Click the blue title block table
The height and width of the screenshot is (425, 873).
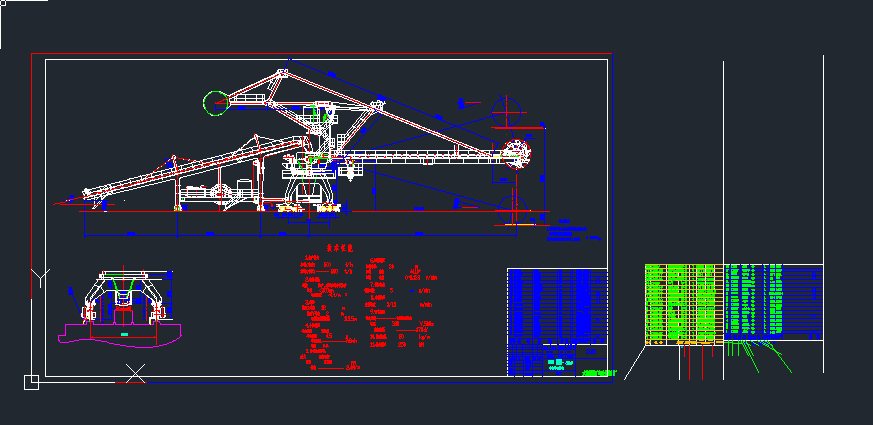point(557,322)
